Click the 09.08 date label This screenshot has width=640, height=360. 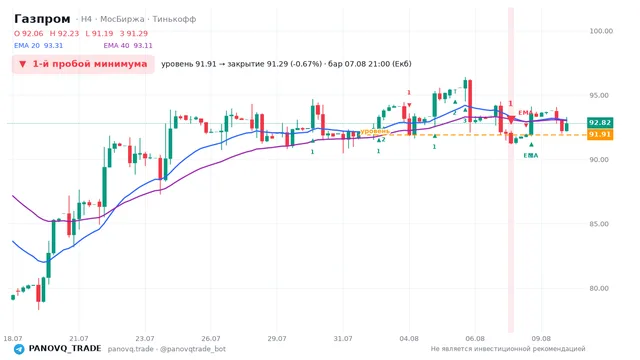click(541, 338)
